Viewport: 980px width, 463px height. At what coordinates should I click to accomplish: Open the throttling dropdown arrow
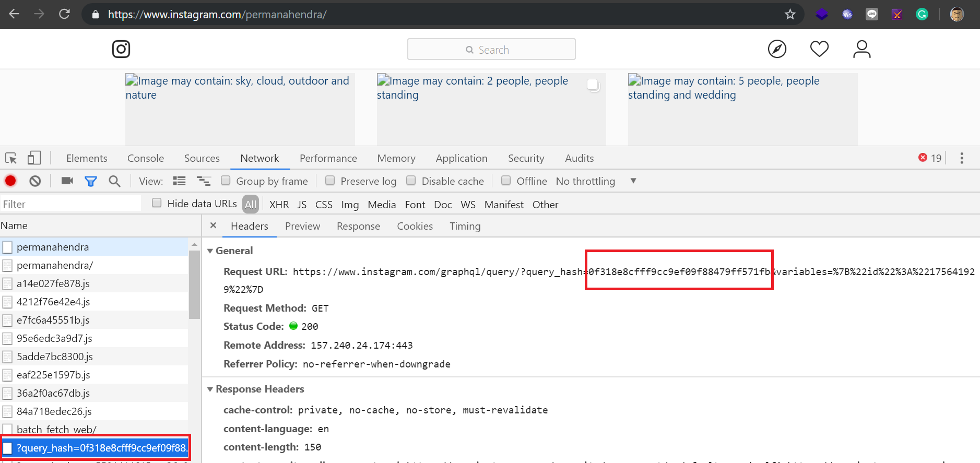[633, 181]
